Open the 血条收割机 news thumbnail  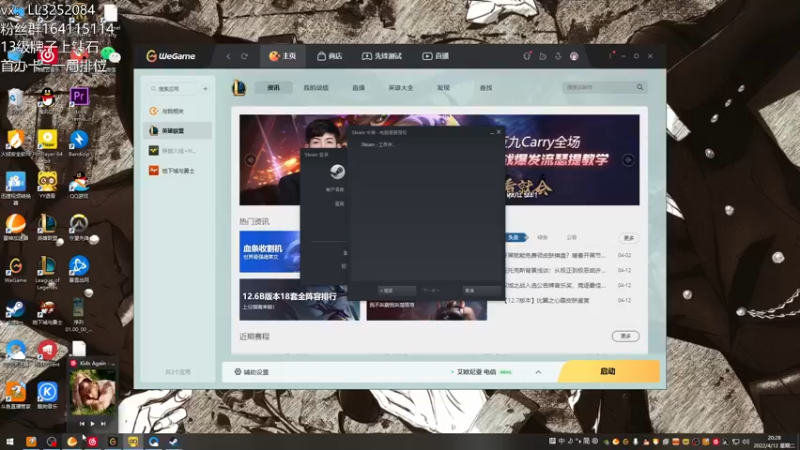(x=270, y=252)
